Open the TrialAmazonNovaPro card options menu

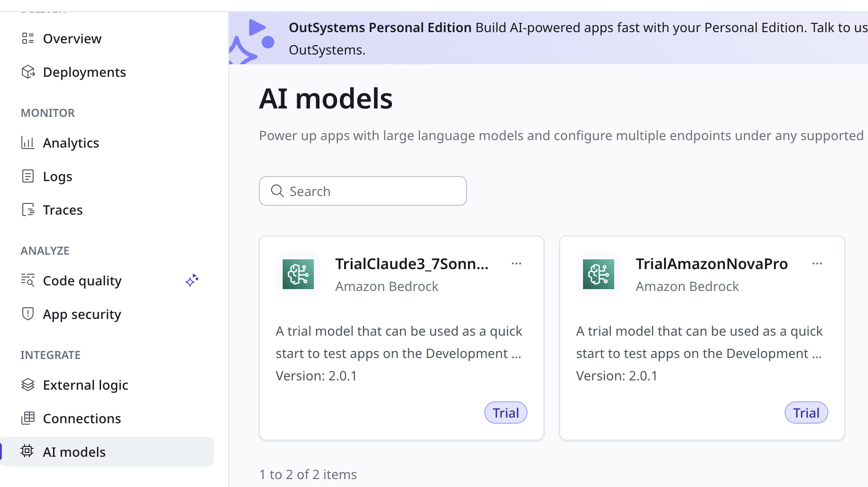(817, 264)
